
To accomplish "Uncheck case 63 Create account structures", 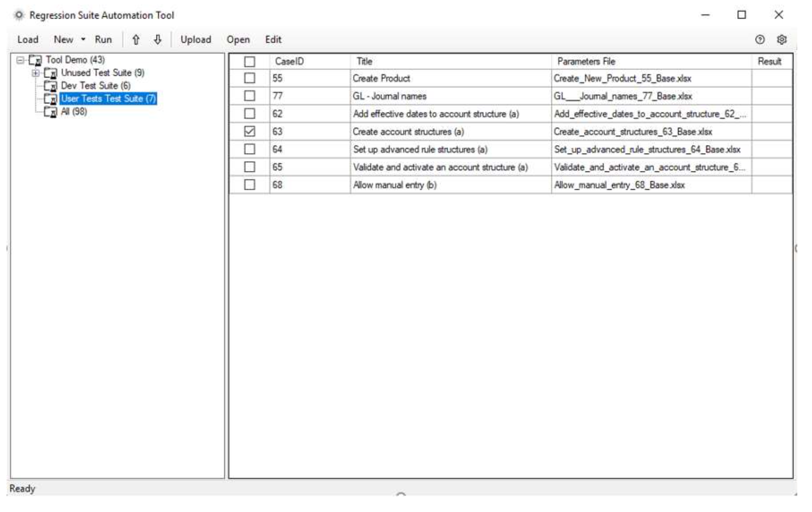I will point(249,131).
